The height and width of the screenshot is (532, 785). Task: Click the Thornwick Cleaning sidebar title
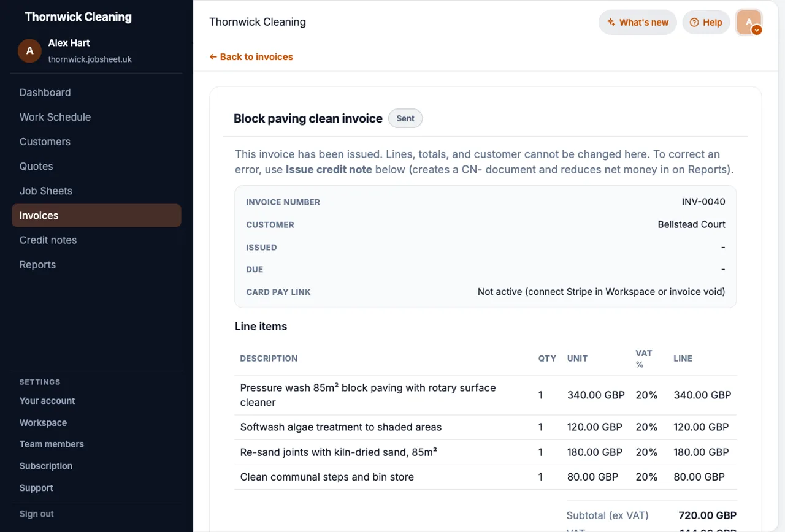pos(78,17)
